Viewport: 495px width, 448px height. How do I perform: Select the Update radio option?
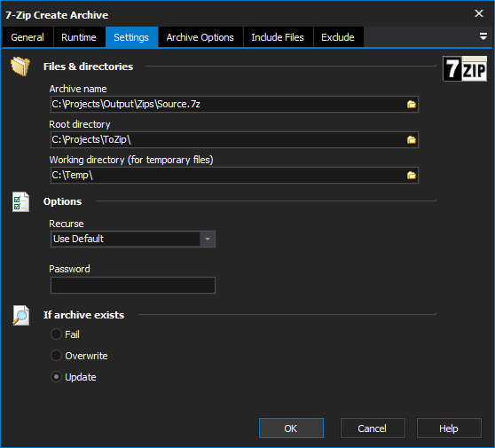(x=74, y=377)
